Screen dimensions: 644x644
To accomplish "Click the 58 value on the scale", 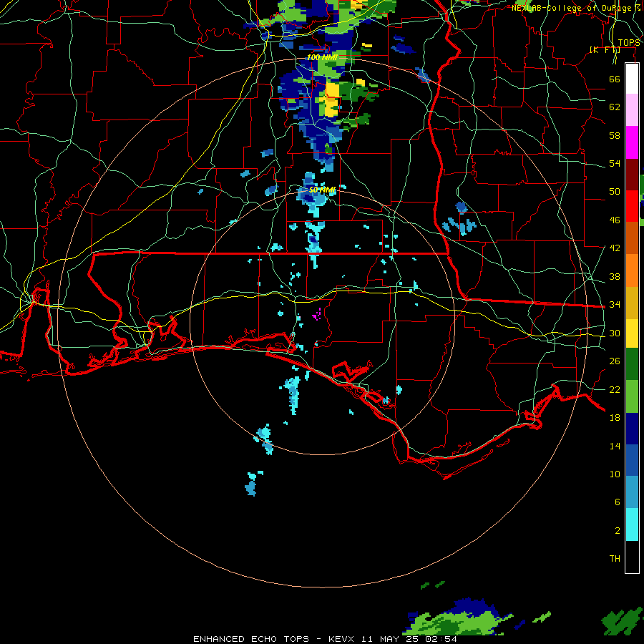I will tap(615, 135).
